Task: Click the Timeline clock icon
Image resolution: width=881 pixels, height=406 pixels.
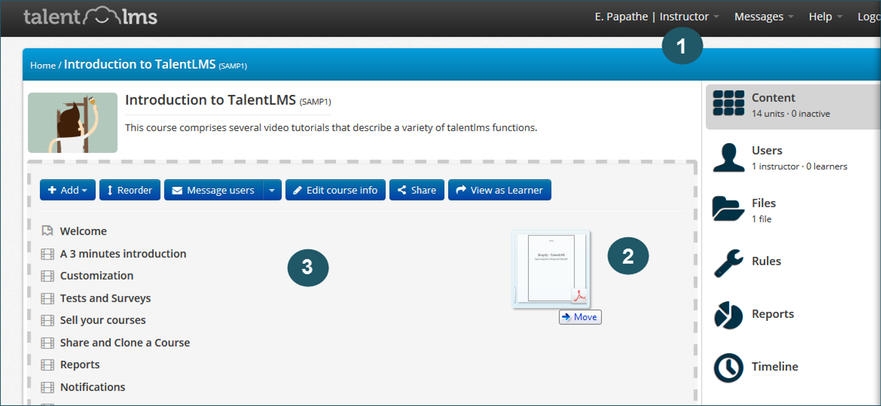Action: pos(728,368)
